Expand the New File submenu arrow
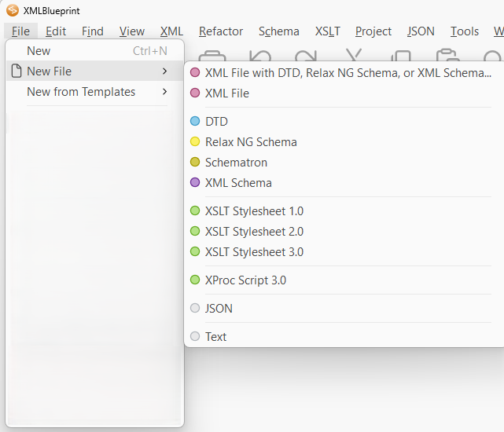The image size is (504, 432). tap(164, 71)
